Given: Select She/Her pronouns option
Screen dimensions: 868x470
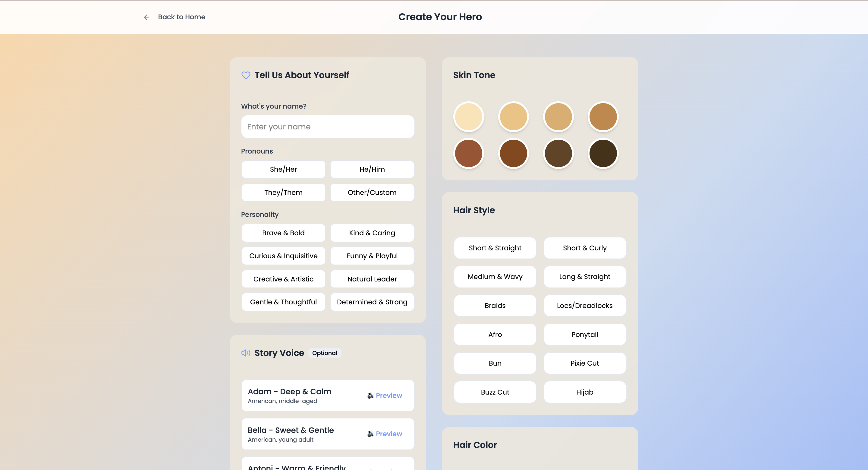Looking at the screenshot, I should point(283,169).
